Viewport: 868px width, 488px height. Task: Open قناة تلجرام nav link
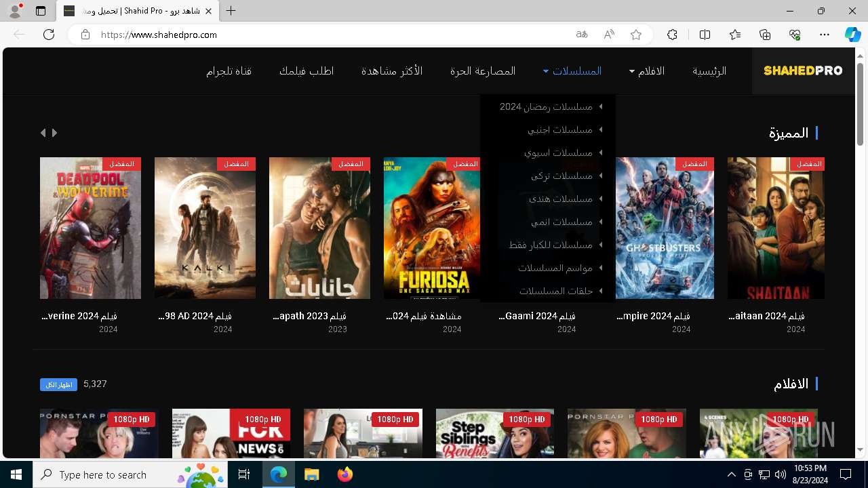point(229,71)
